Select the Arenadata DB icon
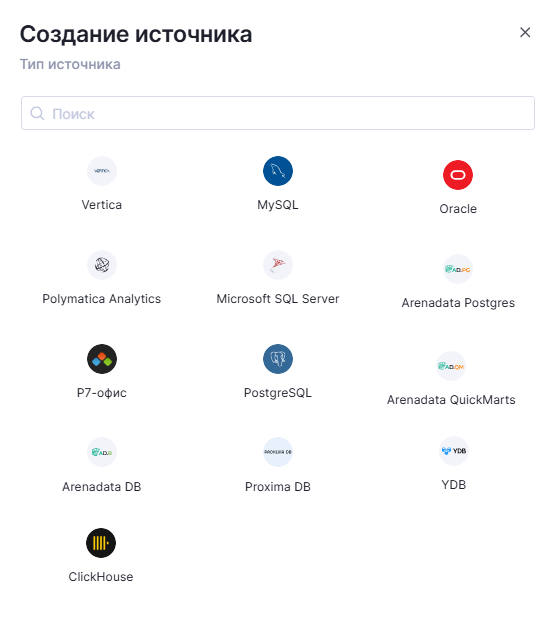 102,452
